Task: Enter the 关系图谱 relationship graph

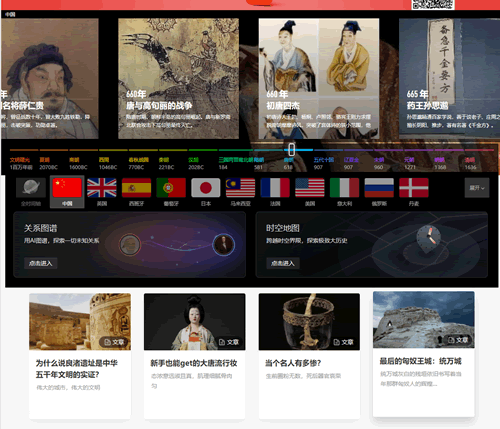Action: tap(40, 263)
